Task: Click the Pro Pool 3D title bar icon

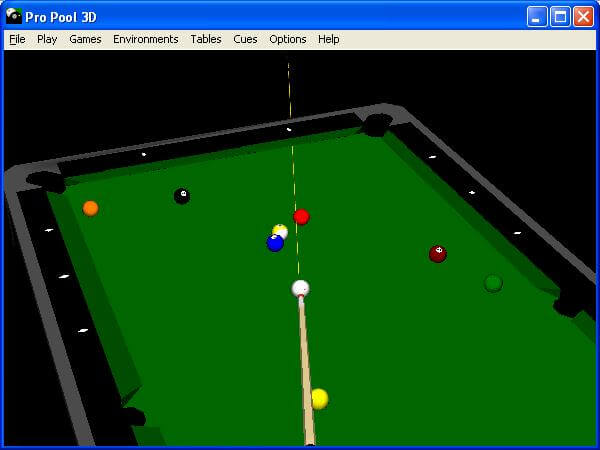Action: (14, 16)
